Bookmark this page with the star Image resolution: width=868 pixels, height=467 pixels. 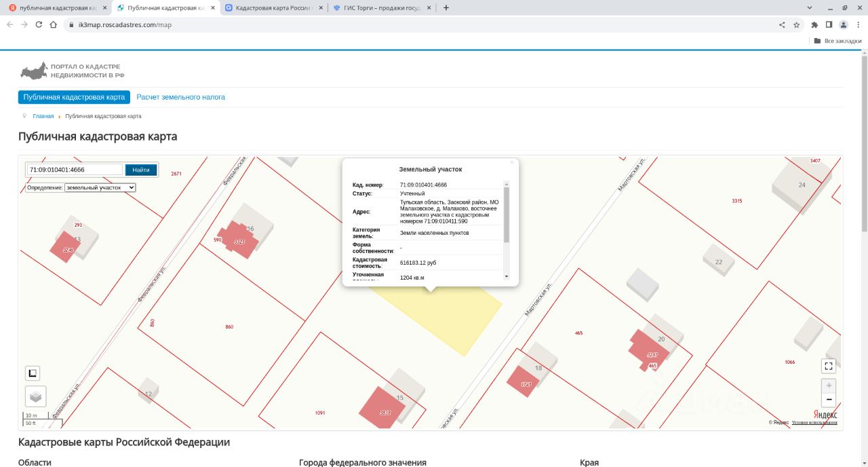pos(797,24)
